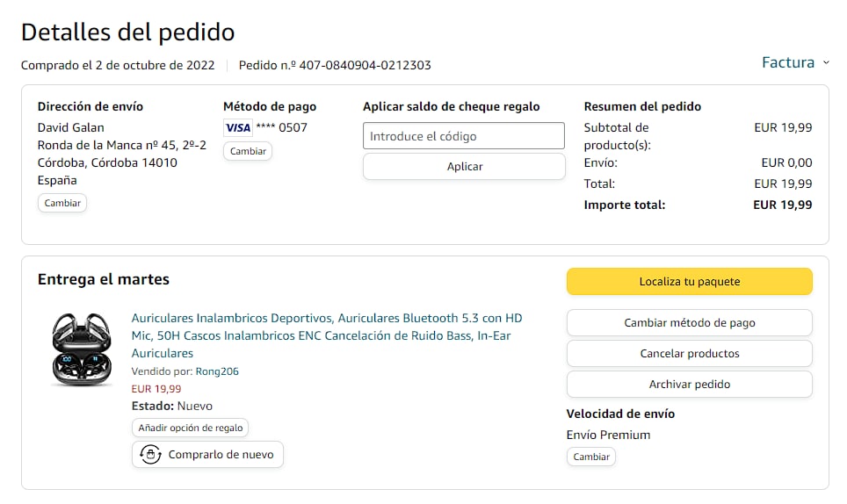Select Añadir opción de regalo
This screenshot has height=504, width=847.
pyautogui.click(x=191, y=428)
